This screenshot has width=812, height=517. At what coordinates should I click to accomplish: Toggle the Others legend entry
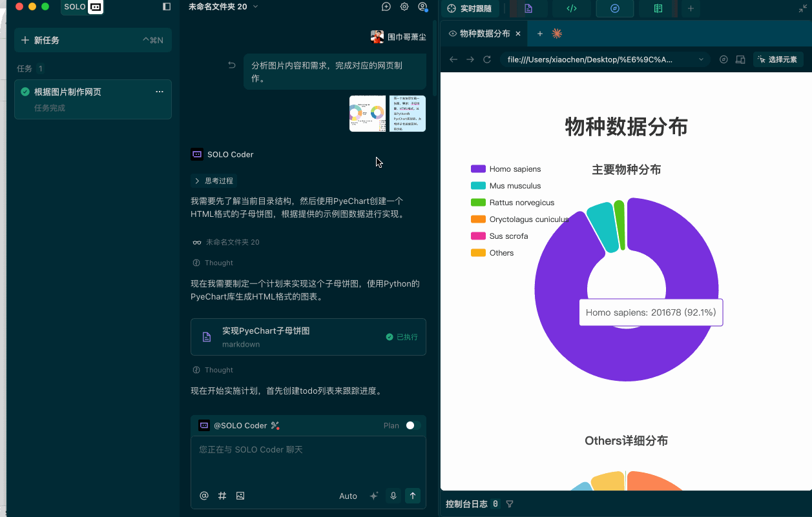pos(492,253)
